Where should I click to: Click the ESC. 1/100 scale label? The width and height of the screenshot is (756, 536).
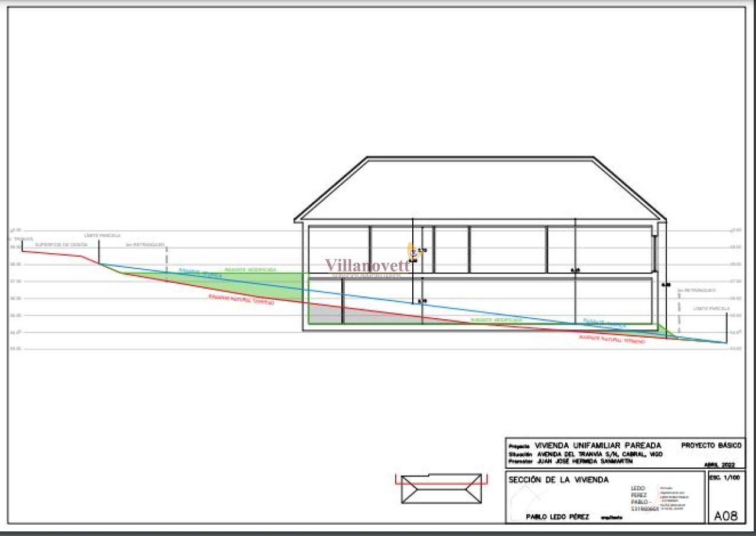click(724, 478)
